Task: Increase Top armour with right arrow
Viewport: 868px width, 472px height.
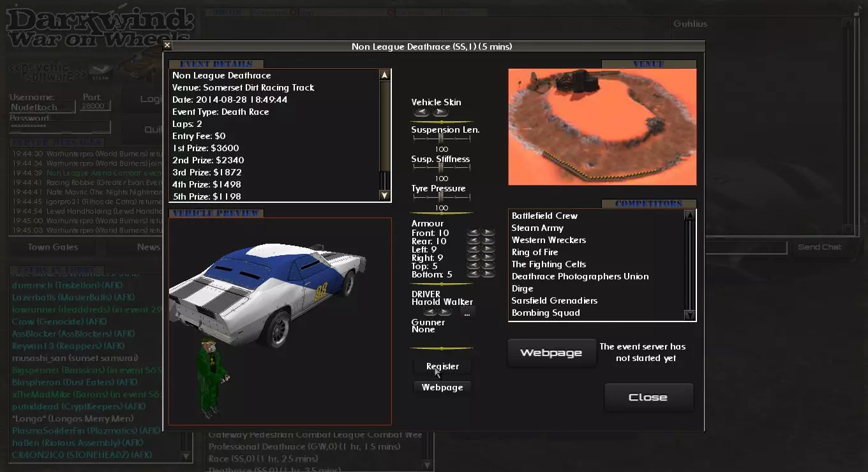Action: (488, 266)
